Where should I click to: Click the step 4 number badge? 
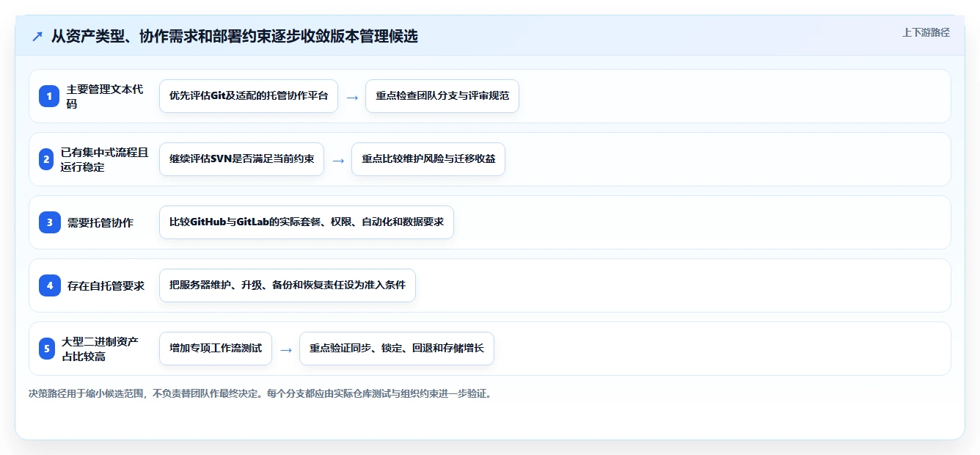point(49,285)
